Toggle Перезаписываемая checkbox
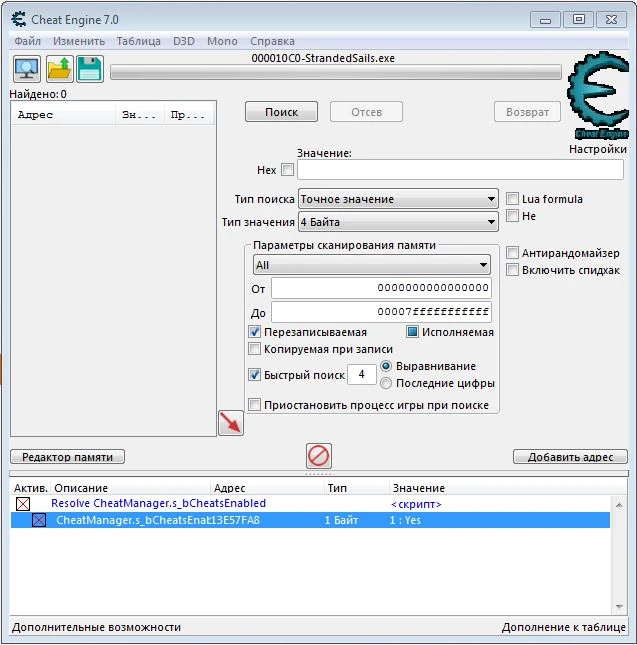The image size is (637, 645). tap(255, 332)
